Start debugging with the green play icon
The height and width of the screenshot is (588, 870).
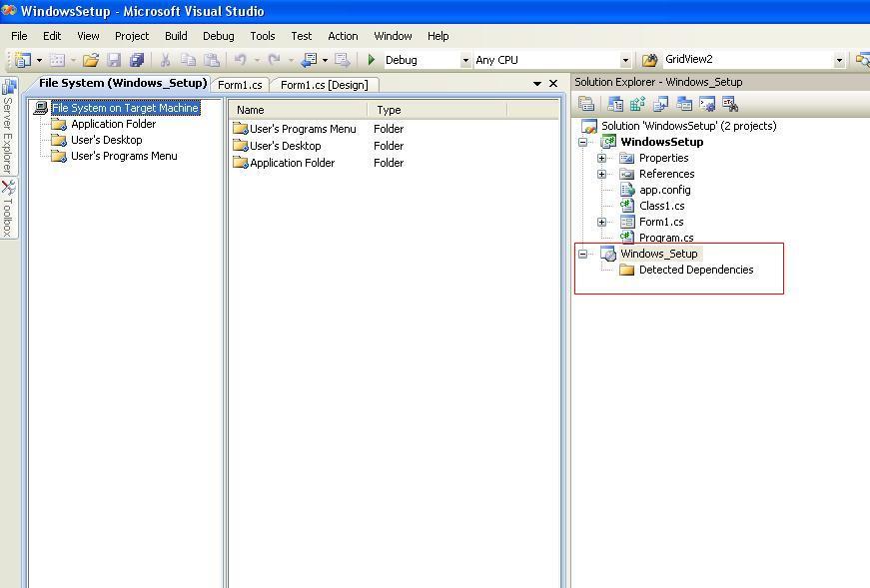[x=372, y=59]
